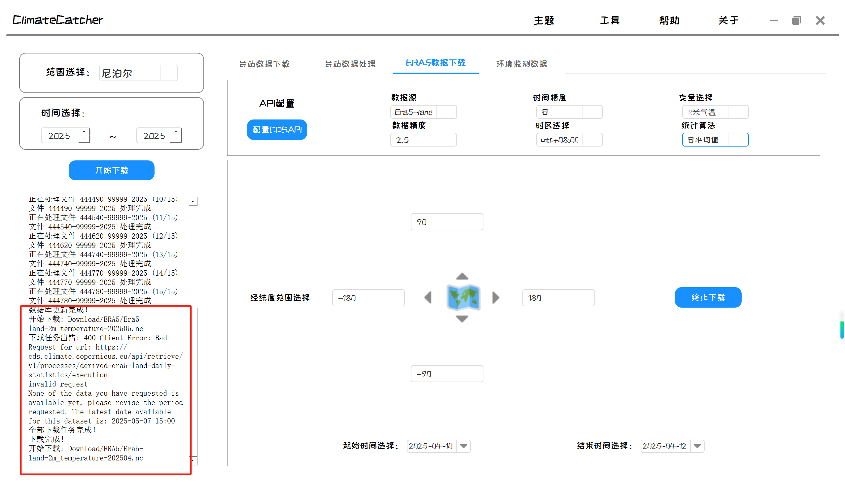The width and height of the screenshot is (845, 504).
Task: Click the 配置CDSAPI button
Action: [x=277, y=130]
